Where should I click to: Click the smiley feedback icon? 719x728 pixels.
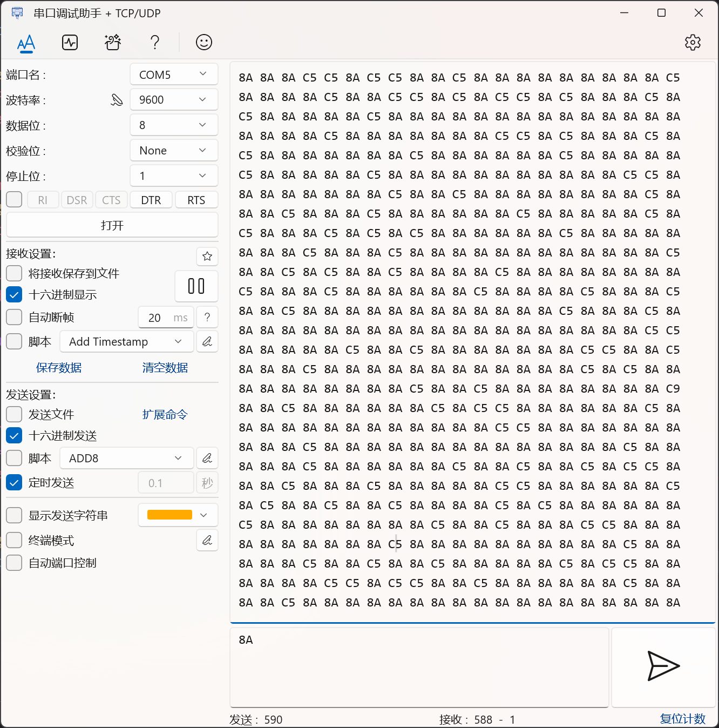(204, 42)
